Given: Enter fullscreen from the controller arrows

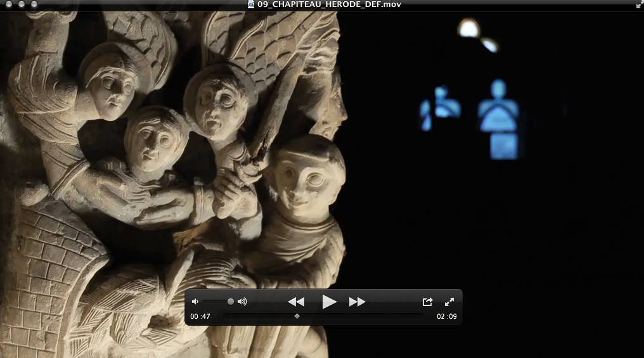Looking at the screenshot, I should 449,302.
